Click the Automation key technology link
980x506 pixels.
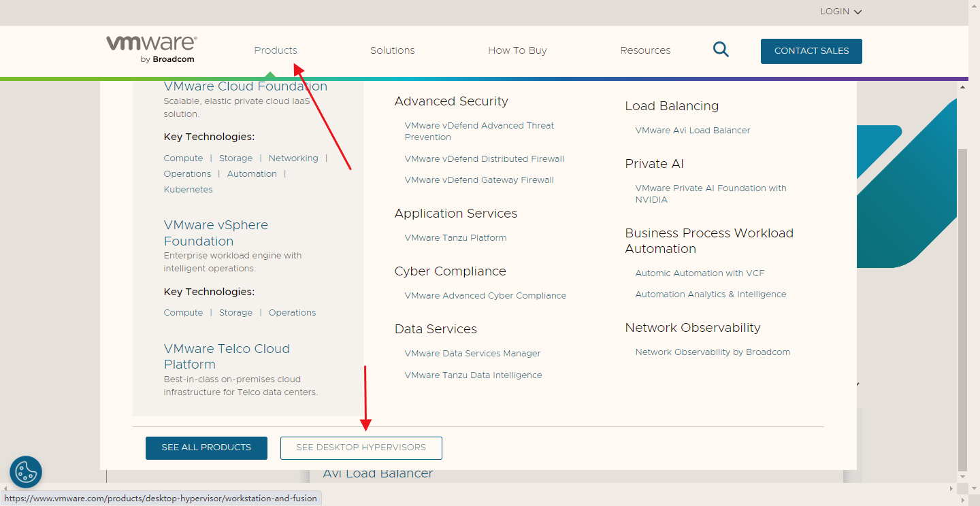click(x=252, y=173)
